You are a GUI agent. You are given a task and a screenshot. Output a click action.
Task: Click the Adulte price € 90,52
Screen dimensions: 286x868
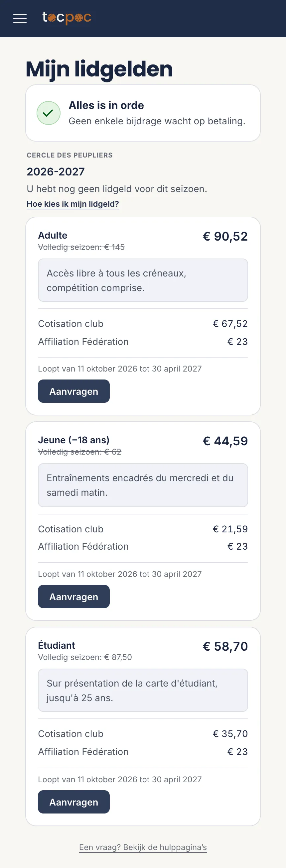tap(225, 236)
